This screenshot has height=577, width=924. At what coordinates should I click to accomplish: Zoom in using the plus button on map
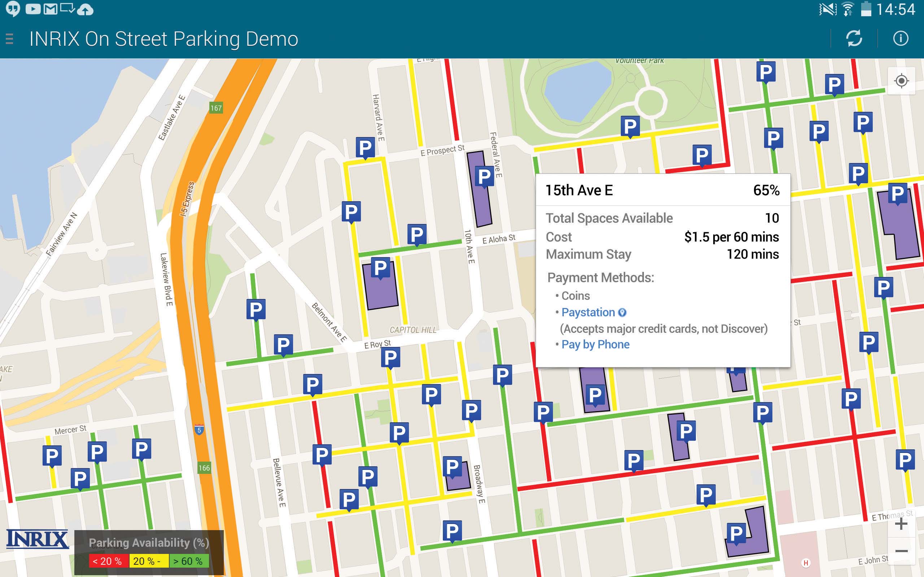(x=901, y=524)
